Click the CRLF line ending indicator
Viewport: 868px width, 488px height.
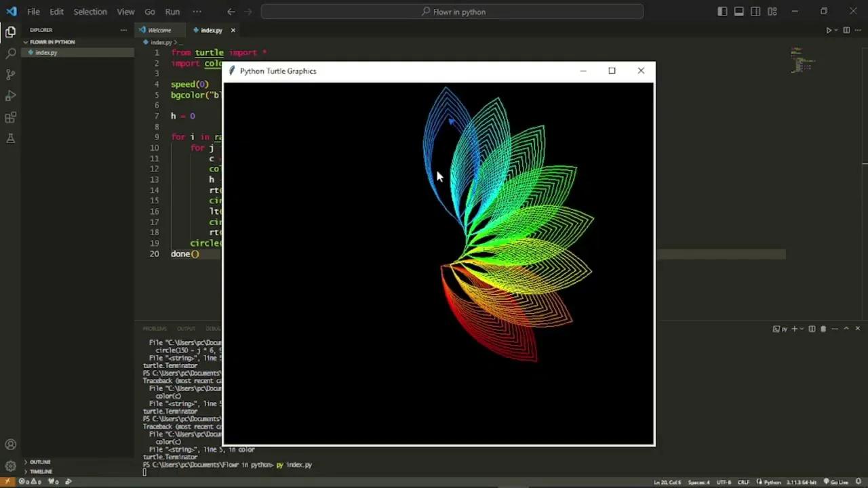743,482
